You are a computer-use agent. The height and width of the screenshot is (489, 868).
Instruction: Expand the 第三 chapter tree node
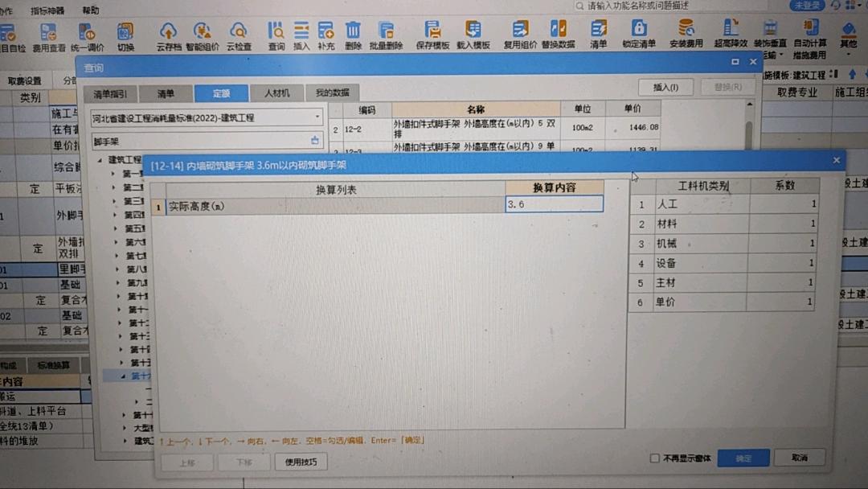click(x=114, y=201)
